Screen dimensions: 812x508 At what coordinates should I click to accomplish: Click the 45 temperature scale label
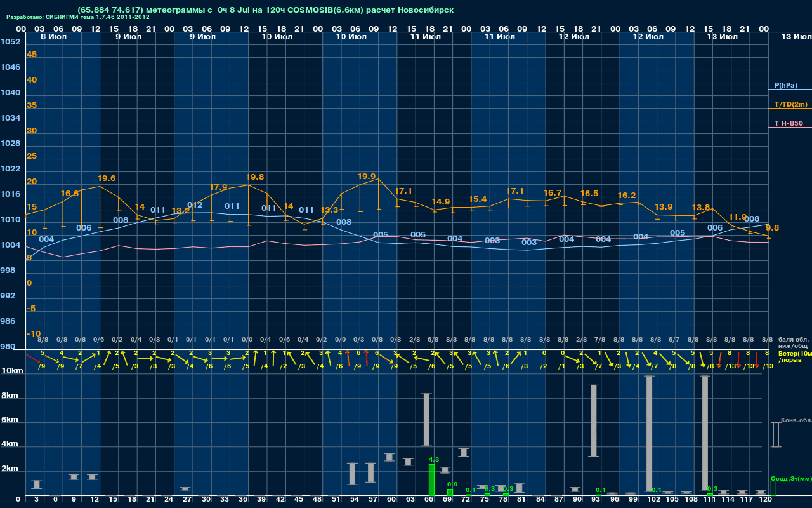[32, 55]
